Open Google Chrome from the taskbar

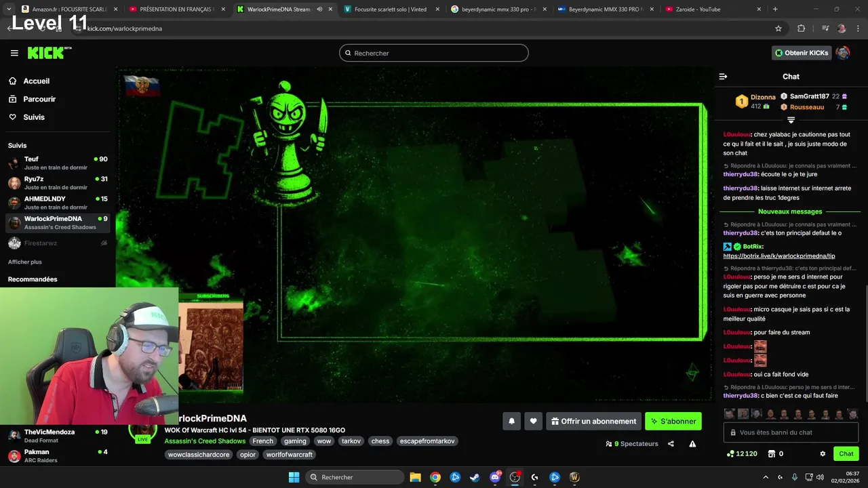click(435, 477)
